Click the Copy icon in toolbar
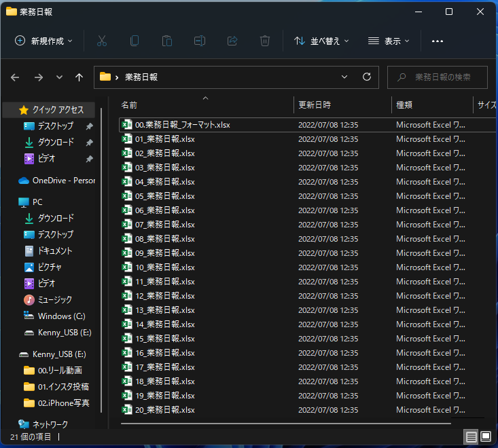This screenshot has height=448, width=498. pyautogui.click(x=135, y=41)
